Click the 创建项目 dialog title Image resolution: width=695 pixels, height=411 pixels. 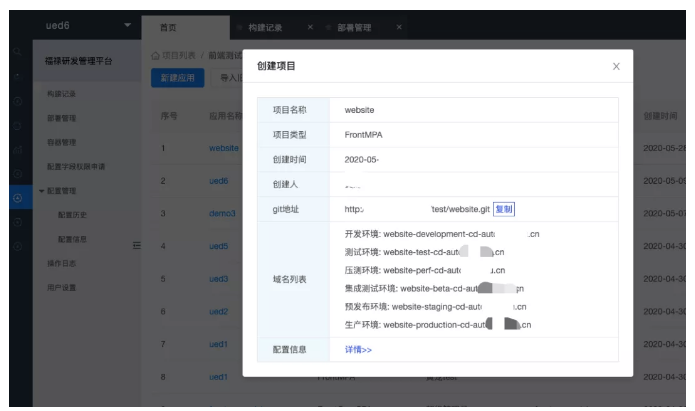tap(276, 66)
